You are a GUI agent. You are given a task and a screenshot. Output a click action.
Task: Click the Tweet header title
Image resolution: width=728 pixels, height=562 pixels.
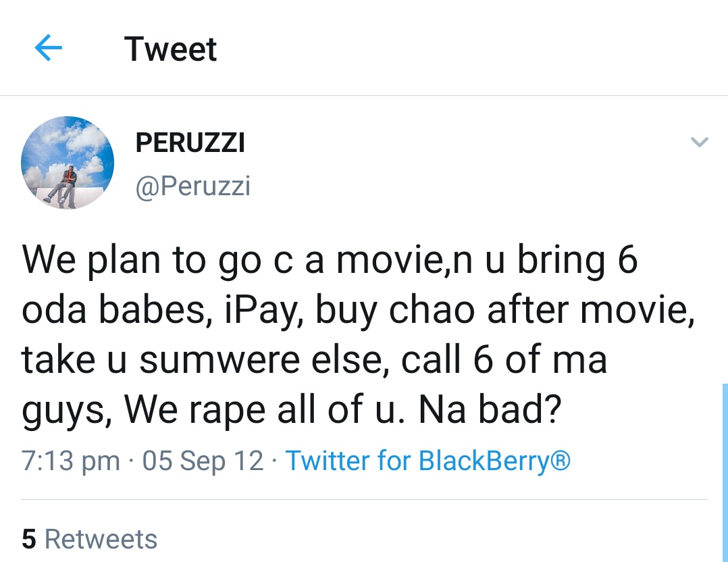170,49
